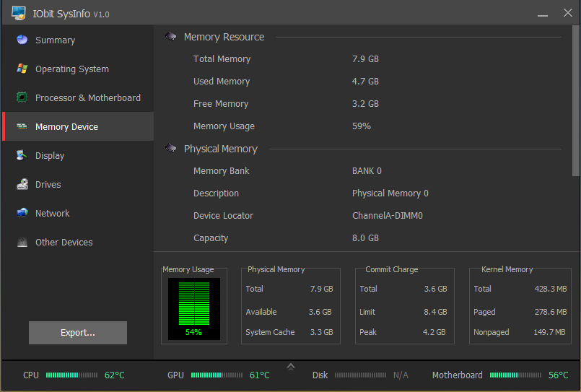Click the Physical Memory section chip icon
The width and height of the screenshot is (581, 392).
point(171,148)
